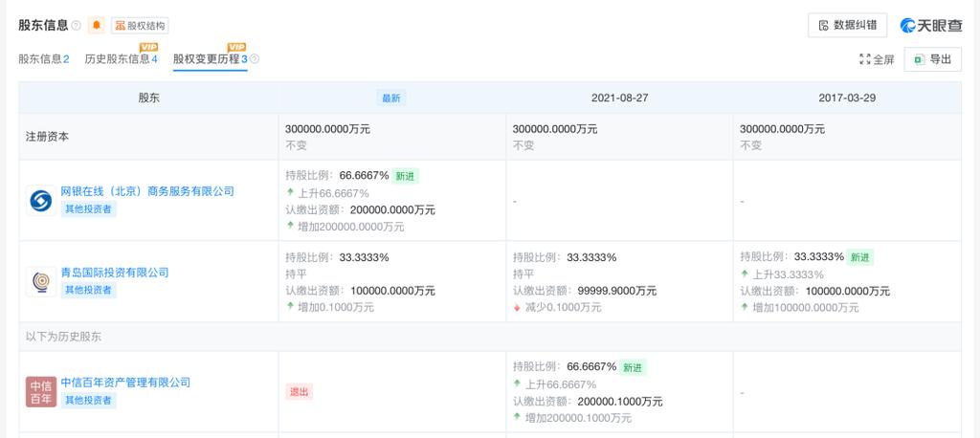Click the 股东 column header
Image resolution: width=980 pixels, height=438 pixels.
pos(148,99)
